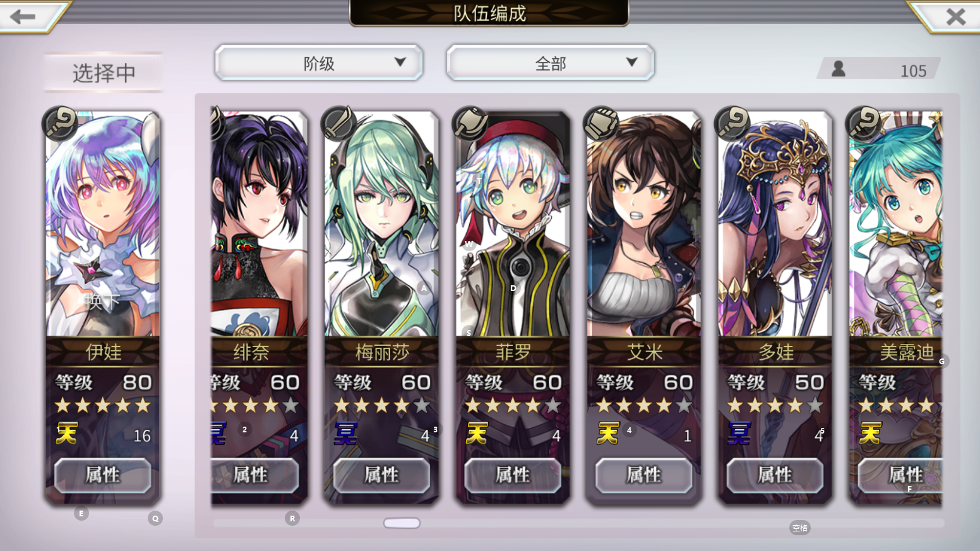Click 换下 on the selected 伊娃 card
This screenshot has width=980, height=551.
click(102, 301)
